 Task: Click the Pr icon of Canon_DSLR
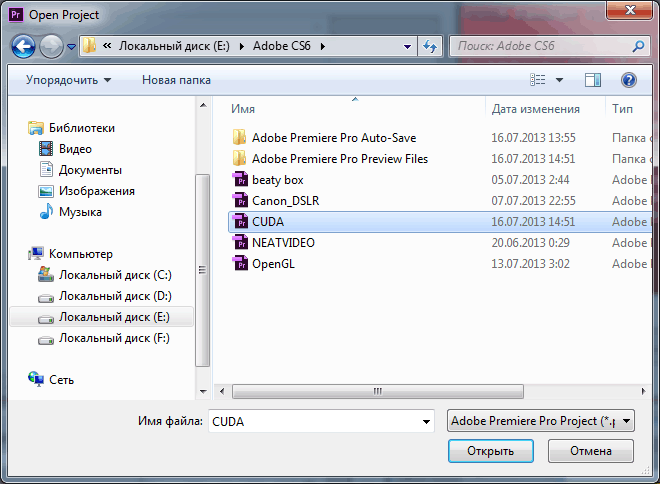tap(240, 200)
